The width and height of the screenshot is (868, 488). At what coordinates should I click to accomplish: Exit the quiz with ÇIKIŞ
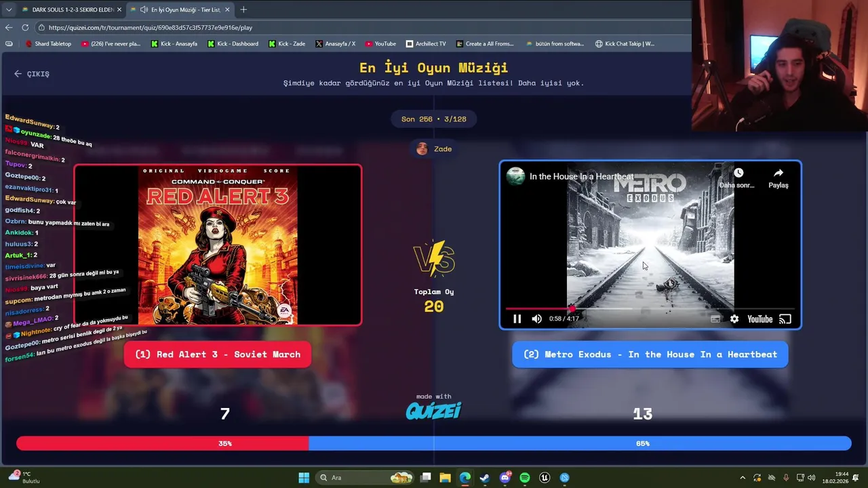click(x=32, y=74)
